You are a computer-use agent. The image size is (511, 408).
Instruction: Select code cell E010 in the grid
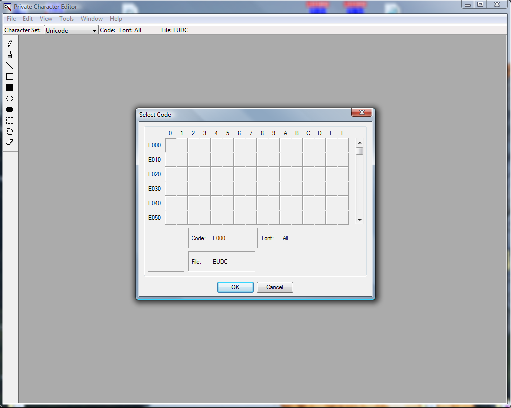[x=171, y=159]
